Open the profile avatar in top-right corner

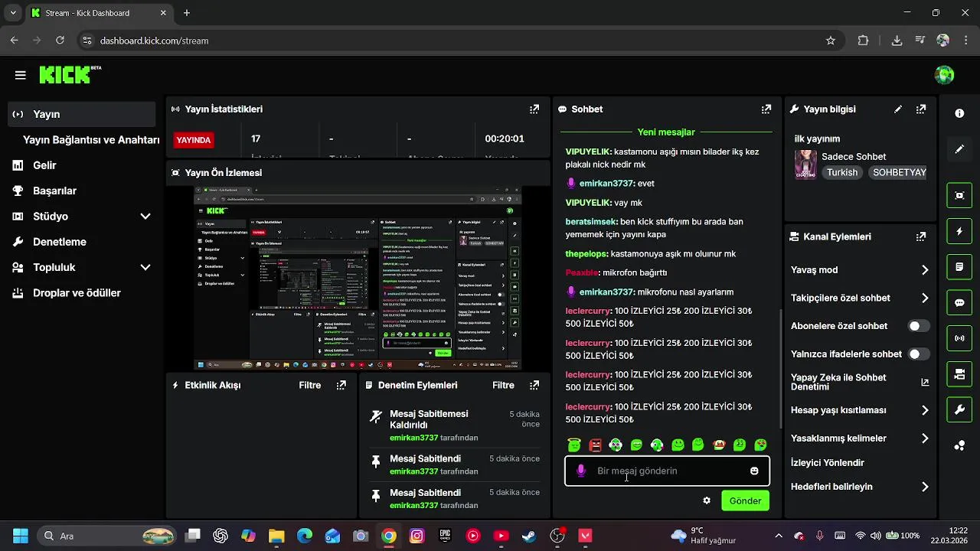[944, 75]
